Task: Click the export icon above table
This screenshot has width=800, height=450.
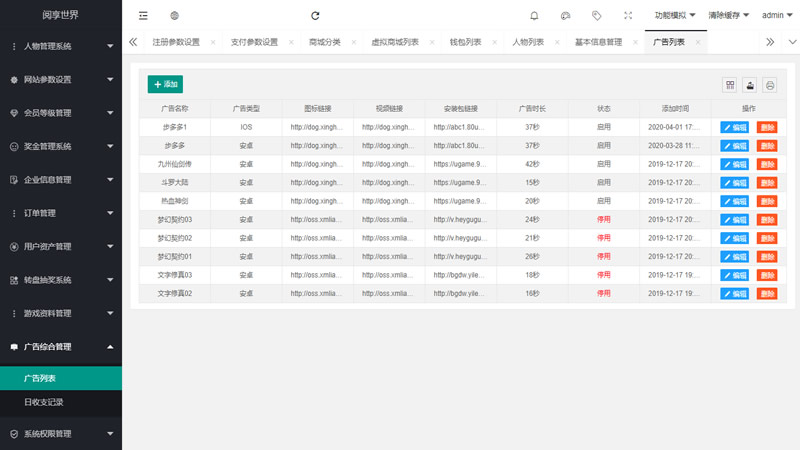Action: 749,85
